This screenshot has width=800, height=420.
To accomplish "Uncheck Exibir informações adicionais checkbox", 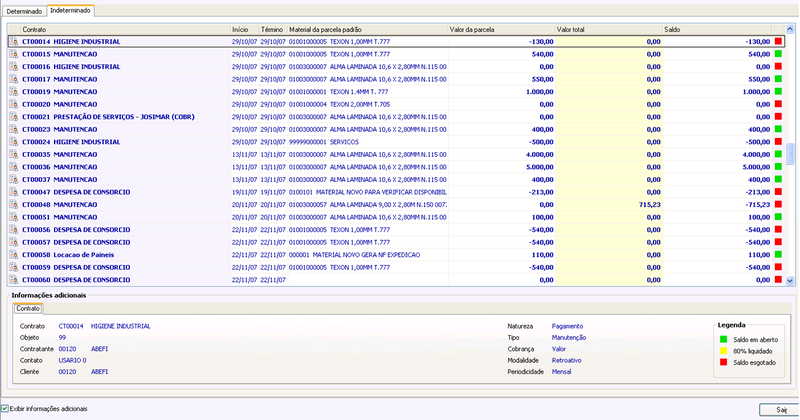I will pyautogui.click(x=5, y=409).
